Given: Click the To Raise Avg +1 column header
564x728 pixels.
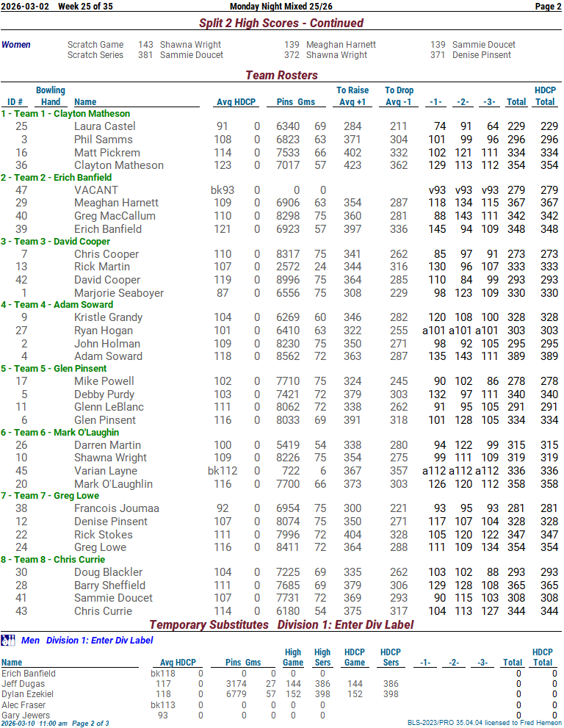Looking at the screenshot, I should point(352,96).
